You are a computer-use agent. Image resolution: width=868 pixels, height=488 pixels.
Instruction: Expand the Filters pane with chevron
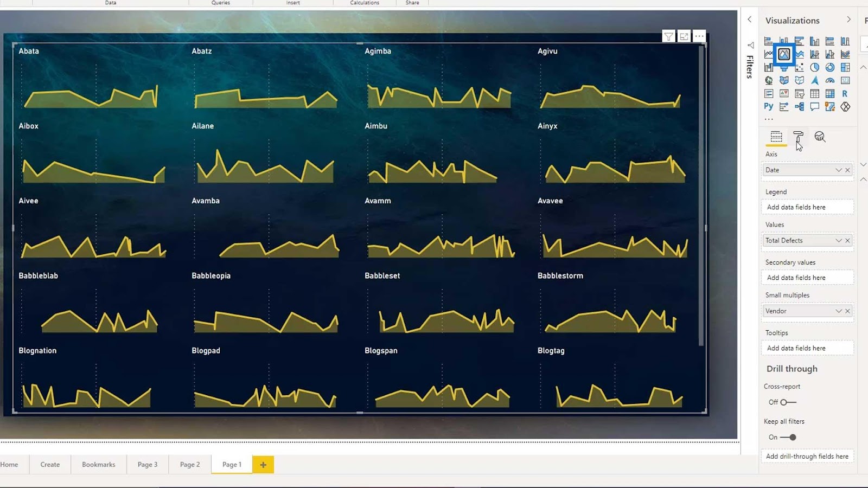[750, 20]
